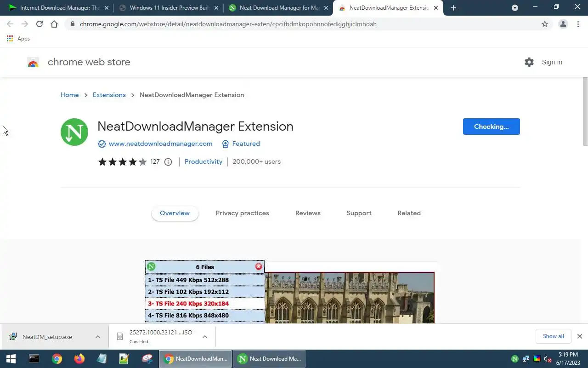
Task: Click '1- TS File 449 Kbps 512x288' row
Action: [205, 280]
